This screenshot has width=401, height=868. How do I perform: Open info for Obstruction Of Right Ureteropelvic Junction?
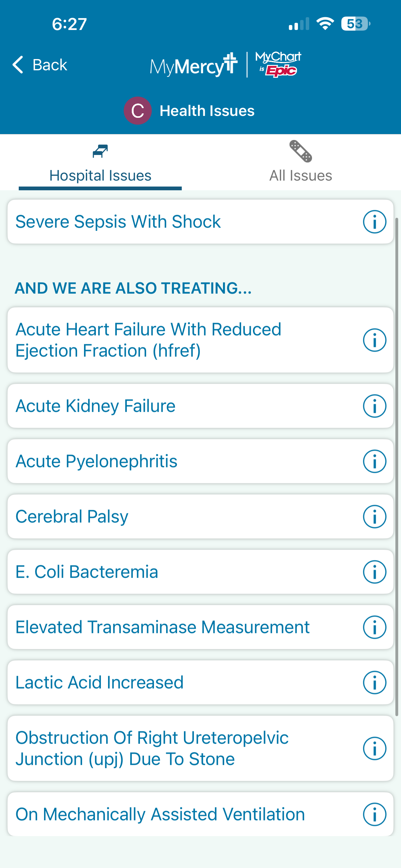click(374, 748)
